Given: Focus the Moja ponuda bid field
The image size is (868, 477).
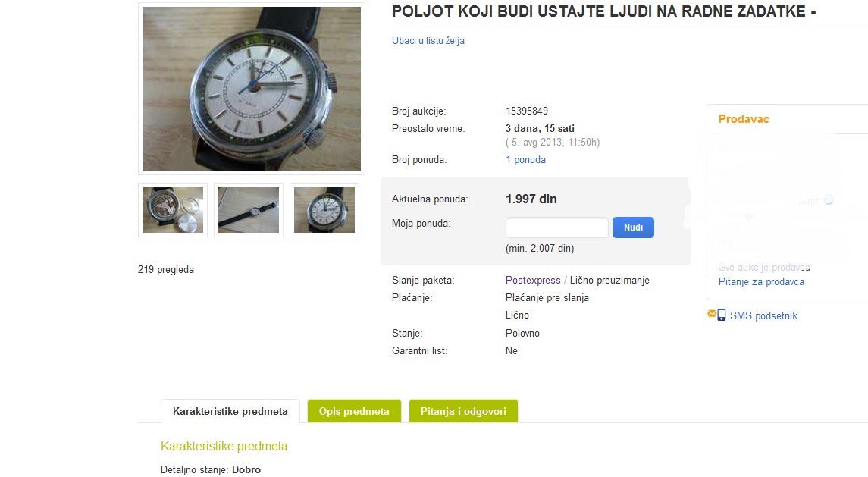Looking at the screenshot, I should click(x=557, y=228).
